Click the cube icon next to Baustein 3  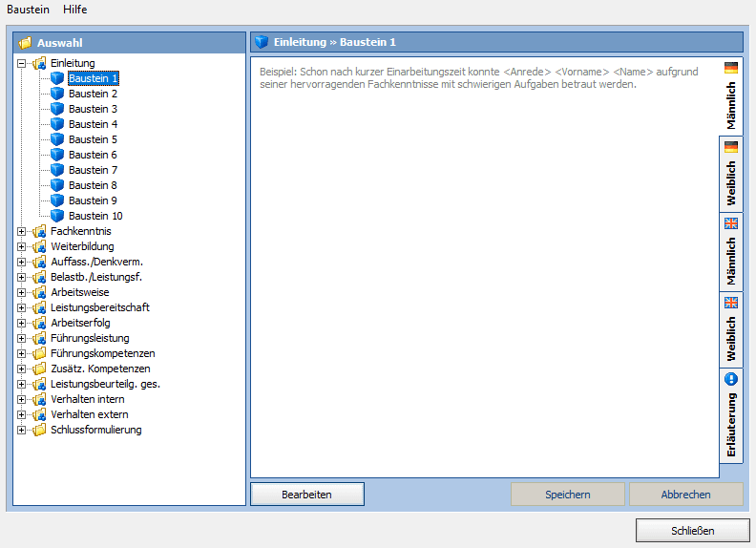pos(57,109)
